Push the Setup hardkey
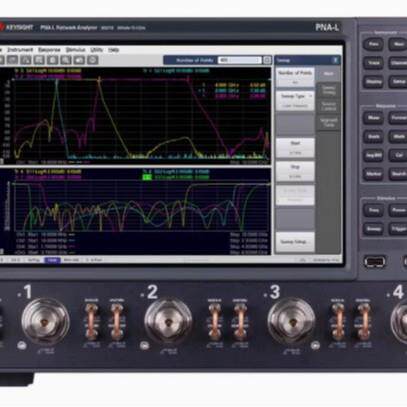This screenshot has width=407, height=407. tap(398, 81)
